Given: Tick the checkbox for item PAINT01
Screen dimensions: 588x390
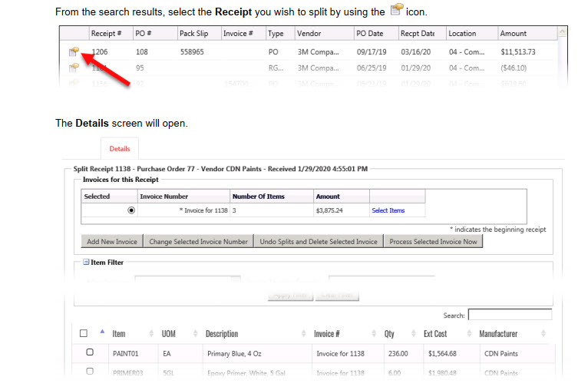Looking at the screenshot, I should tap(90, 352).
